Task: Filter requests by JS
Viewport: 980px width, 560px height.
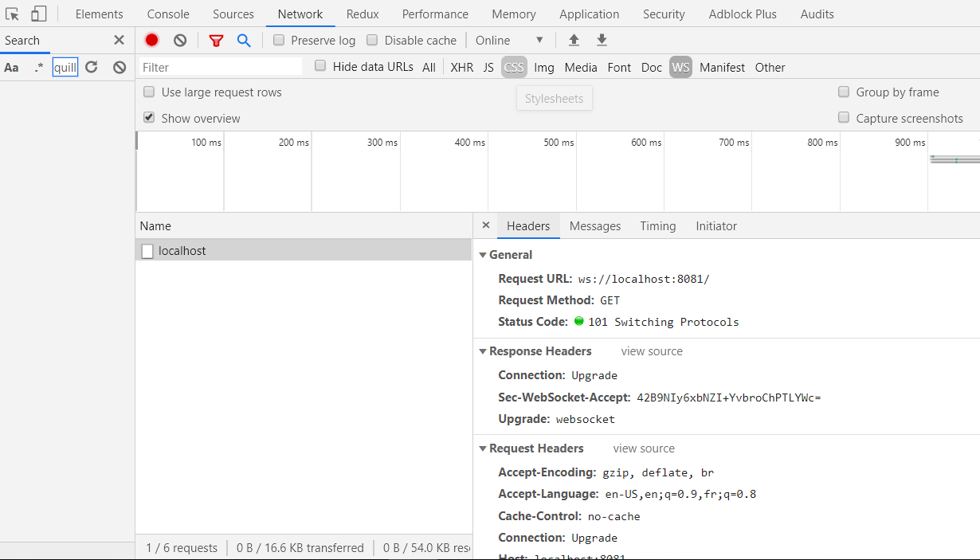Action: click(488, 68)
